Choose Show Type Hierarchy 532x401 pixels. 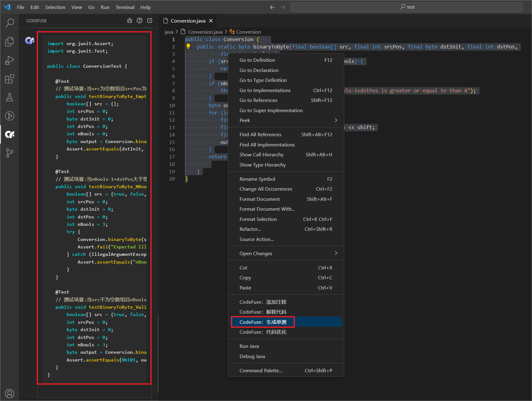(x=286, y=165)
